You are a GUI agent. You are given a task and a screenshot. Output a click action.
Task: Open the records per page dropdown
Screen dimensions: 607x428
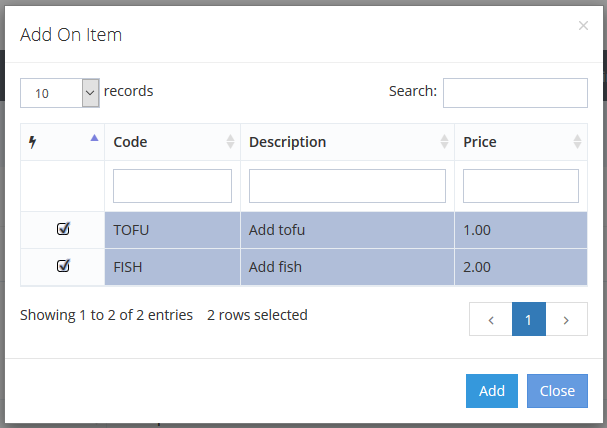pos(60,93)
